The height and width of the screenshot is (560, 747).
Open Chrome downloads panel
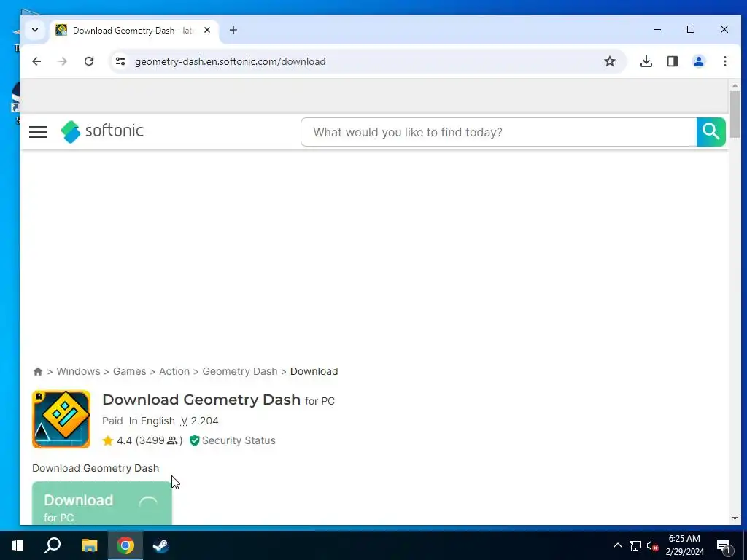(x=646, y=61)
